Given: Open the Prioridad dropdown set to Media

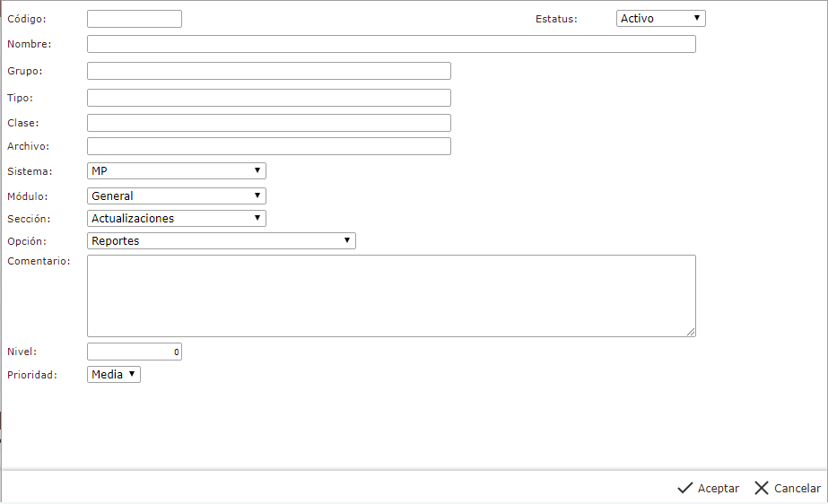Looking at the screenshot, I should point(114,374).
